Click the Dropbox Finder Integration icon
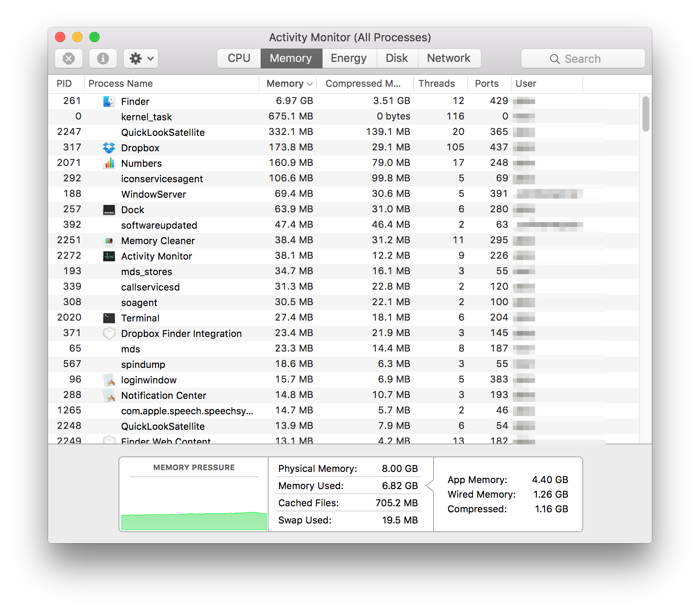This screenshot has height=612, width=700. 109,334
